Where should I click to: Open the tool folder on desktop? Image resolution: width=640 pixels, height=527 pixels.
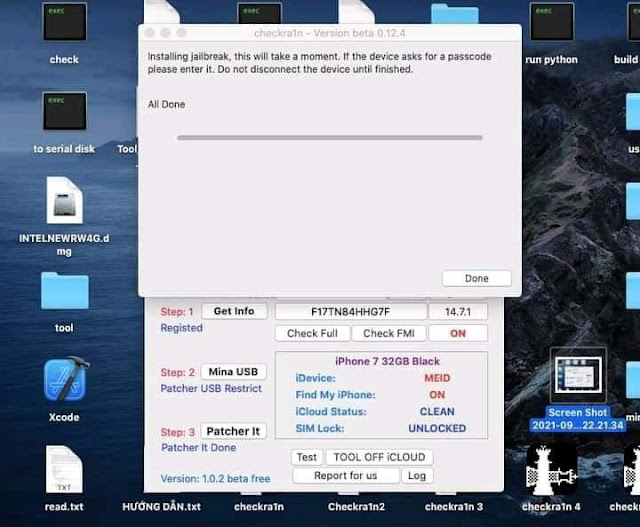tap(64, 291)
